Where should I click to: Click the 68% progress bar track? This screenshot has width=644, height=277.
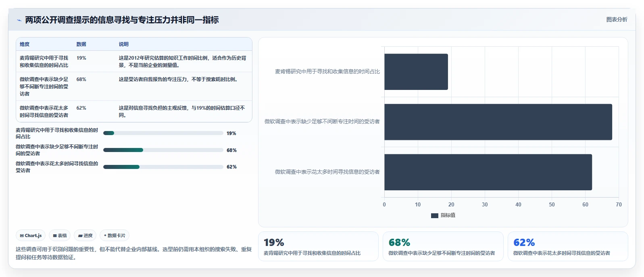point(163,150)
